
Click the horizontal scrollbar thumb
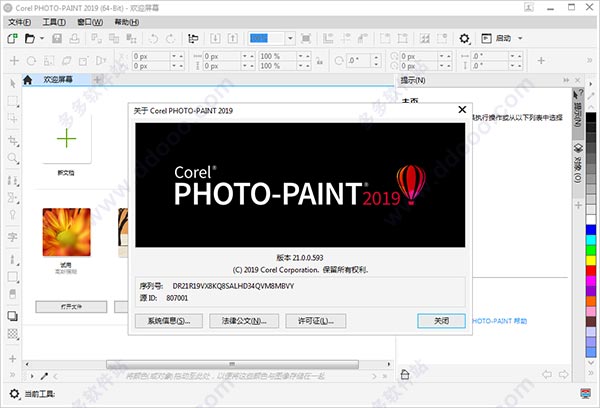(232, 364)
